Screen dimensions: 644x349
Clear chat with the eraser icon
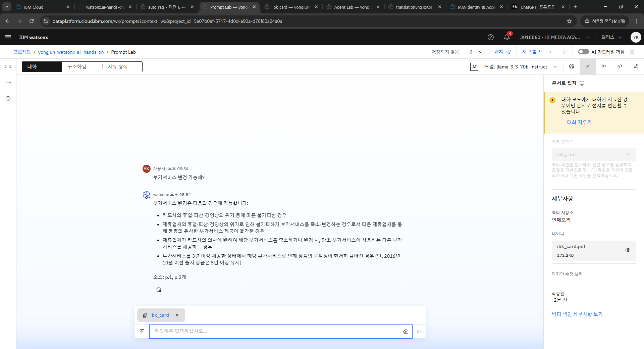tap(406, 332)
